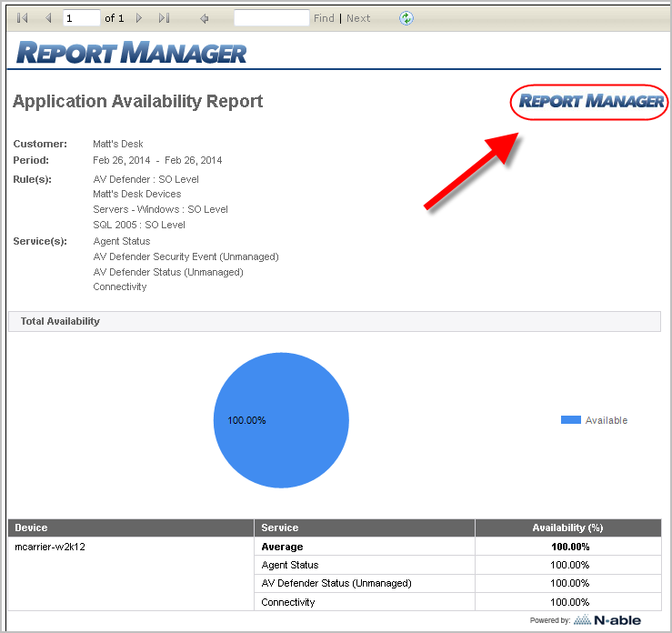Click AV Defender Security Event (Unmanaged) service

pyautogui.click(x=186, y=256)
